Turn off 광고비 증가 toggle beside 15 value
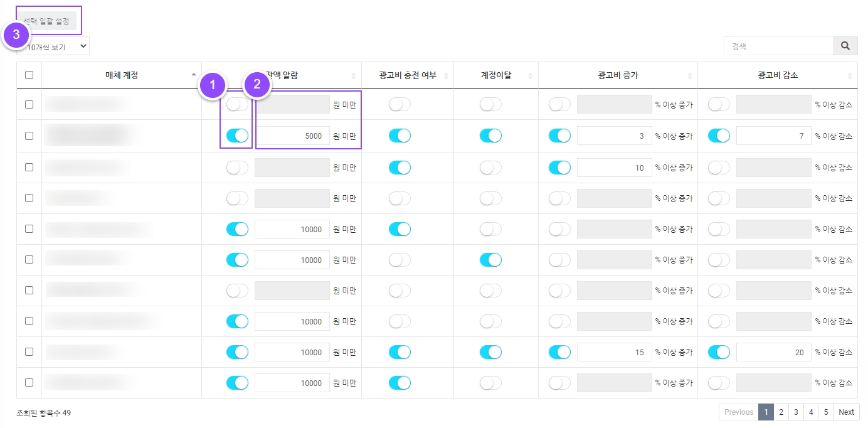Image resolution: width=868 pixels, height=428 pixels. pyautogui.click(x=559, y=352)
